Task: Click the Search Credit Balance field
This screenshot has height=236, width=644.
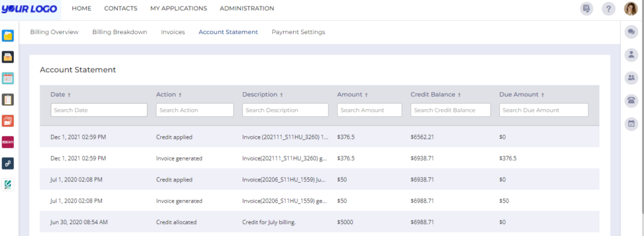Action: pos(450,110)
